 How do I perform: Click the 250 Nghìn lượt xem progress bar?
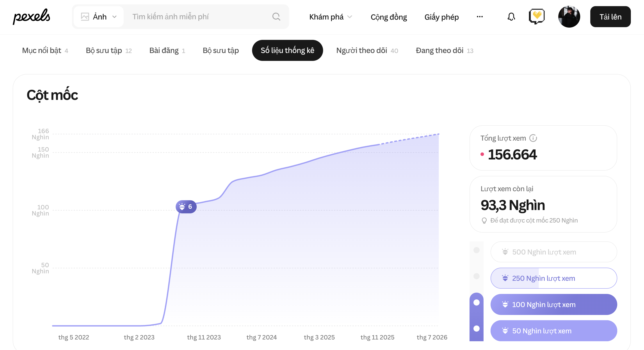pyautogui.click(x=553, y=278)
